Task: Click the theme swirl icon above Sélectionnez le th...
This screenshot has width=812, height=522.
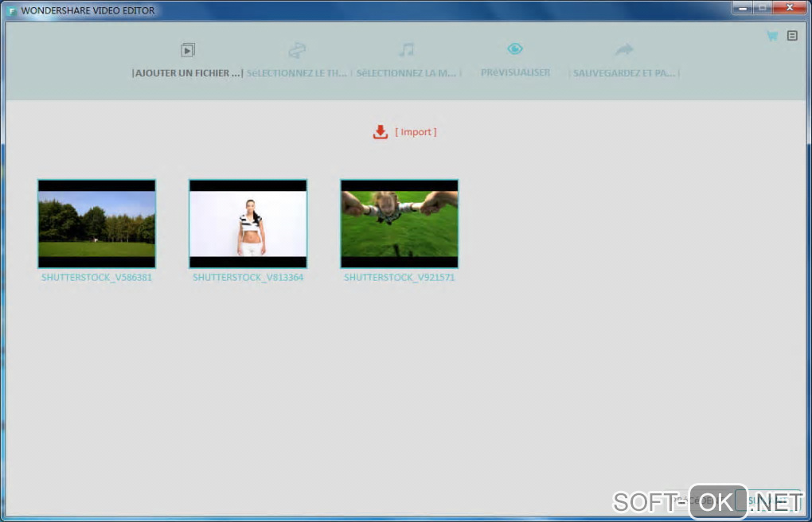Action: tap(297, 50)
